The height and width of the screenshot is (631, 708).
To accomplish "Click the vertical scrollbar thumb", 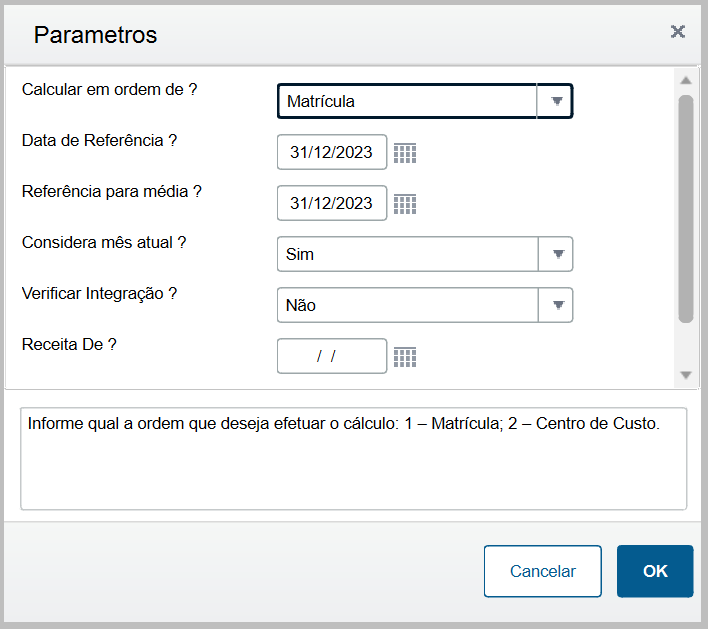I will click(686, 209).
